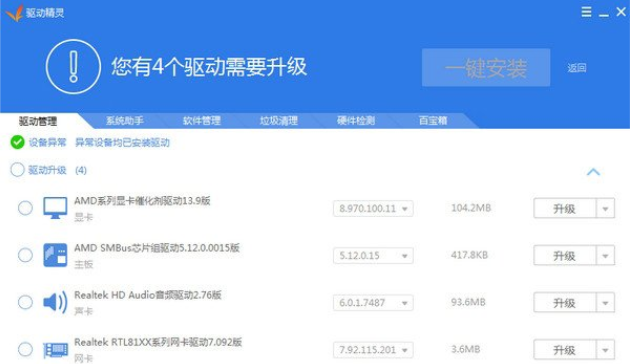Expand 升级 options arrow for AMD SMBus driver

(605, 255)
